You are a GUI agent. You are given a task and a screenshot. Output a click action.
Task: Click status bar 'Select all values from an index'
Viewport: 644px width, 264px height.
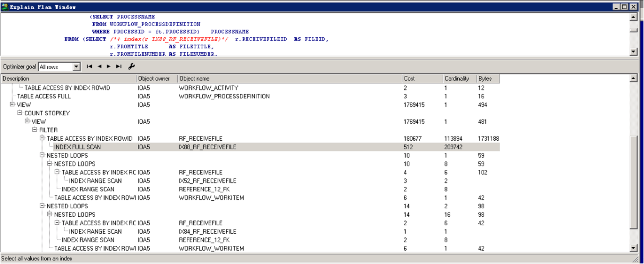37,258
